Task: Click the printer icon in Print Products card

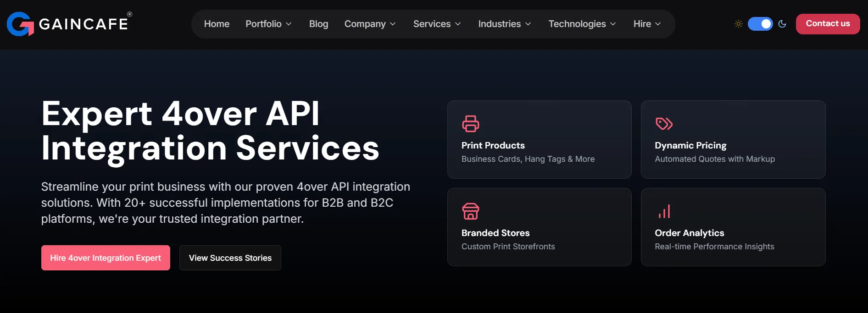Action: point(471,124)
